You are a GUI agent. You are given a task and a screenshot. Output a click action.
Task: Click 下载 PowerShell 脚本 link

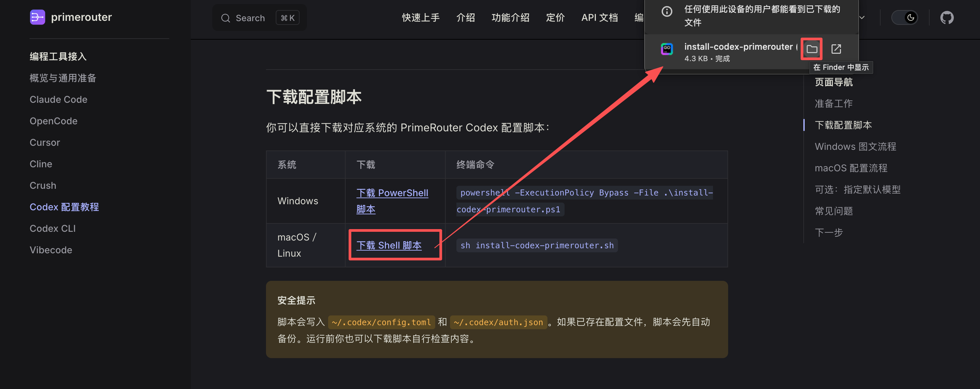(x=392, y=201)
